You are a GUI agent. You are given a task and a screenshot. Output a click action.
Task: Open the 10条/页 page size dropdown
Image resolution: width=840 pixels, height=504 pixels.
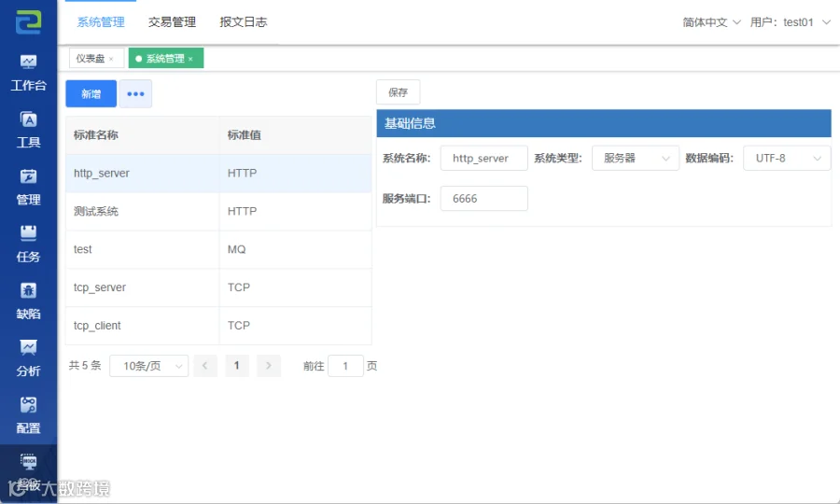(149, 366)
